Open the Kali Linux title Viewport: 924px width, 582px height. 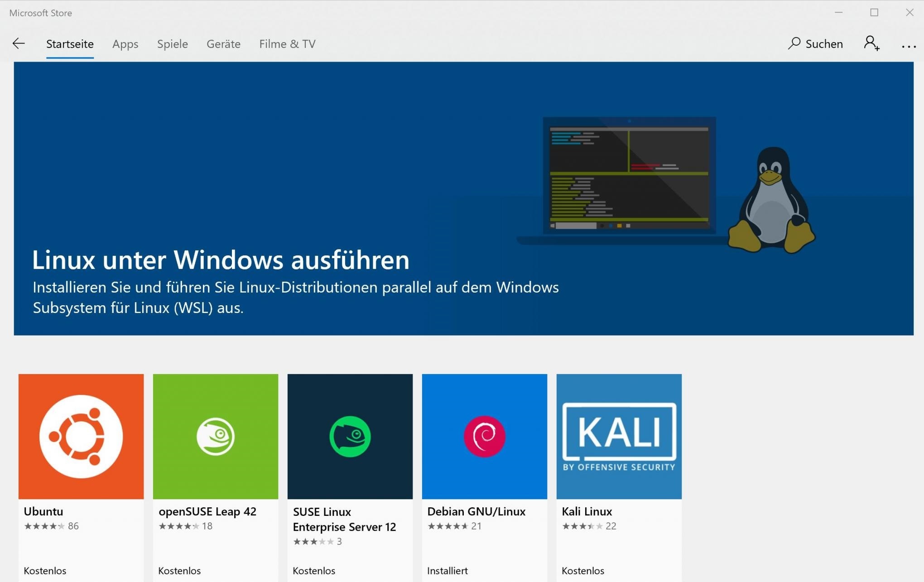click(587, 511)
